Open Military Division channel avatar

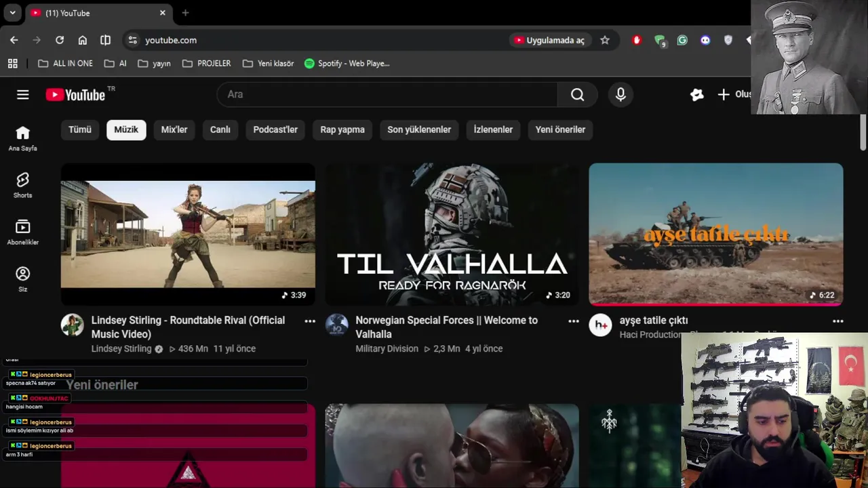336,325
